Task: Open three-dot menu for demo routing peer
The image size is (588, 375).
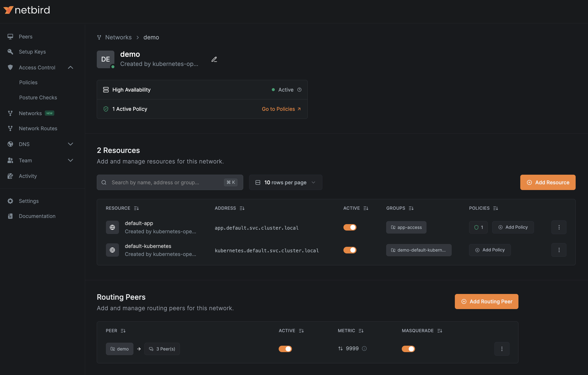Action: 502,349
